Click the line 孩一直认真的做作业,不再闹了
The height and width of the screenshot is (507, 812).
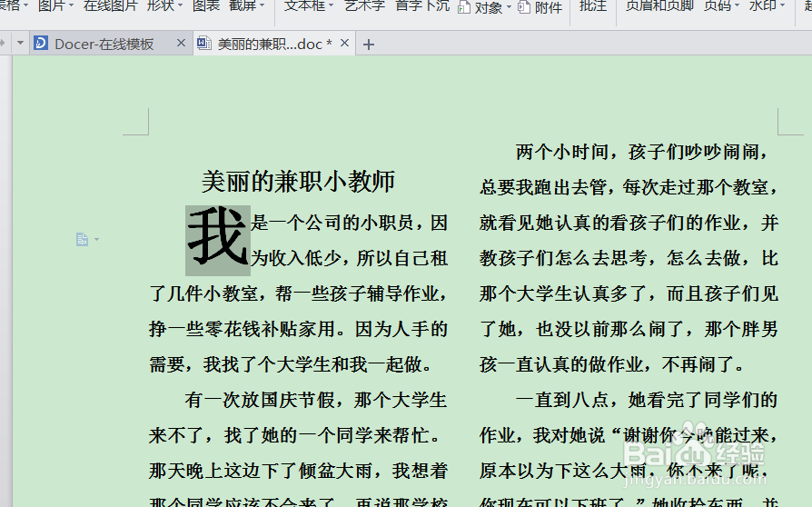coord(612,364)
